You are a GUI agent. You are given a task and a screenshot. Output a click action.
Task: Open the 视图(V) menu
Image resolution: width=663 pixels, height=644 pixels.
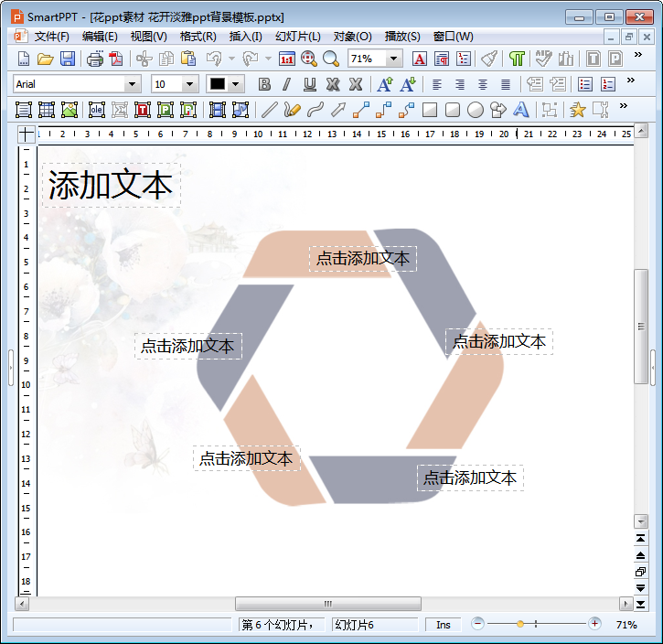click(148, 37)
